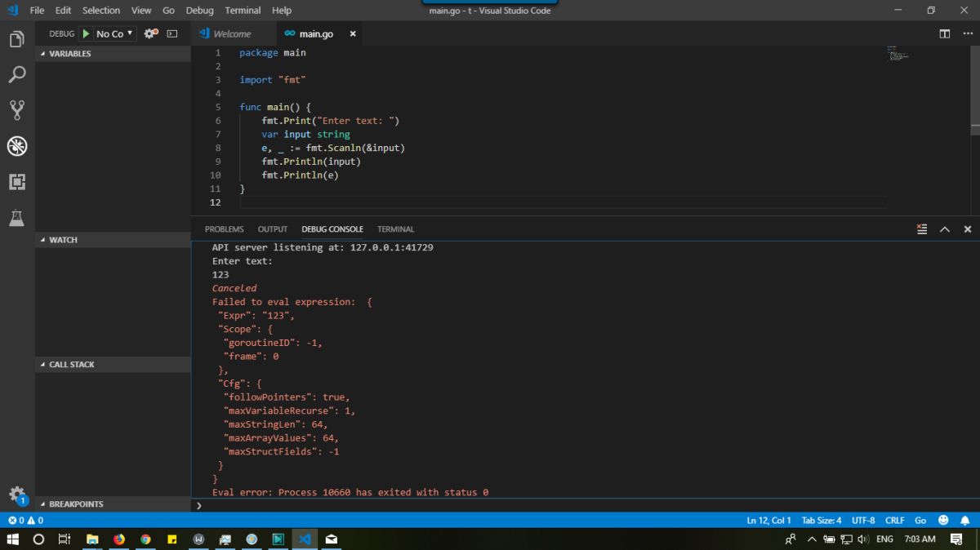The height and width of the screenshot is (550, 980).
Task: Open Task View on taskbar
Action: [x=65, y=539]
